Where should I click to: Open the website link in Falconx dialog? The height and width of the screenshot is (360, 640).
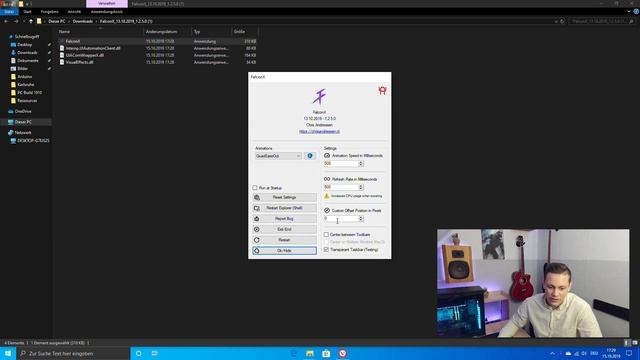tap(319, 131)
